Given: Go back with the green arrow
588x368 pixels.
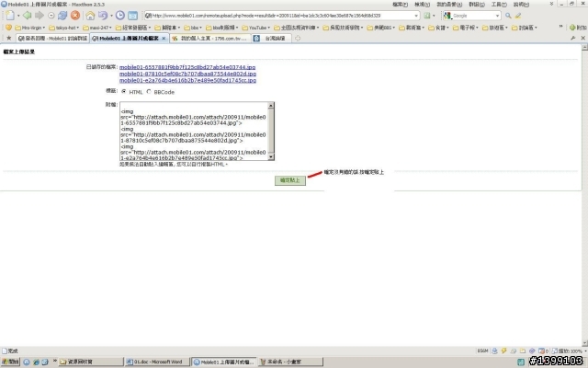Looking at the screenshot, I should (27, 16).
